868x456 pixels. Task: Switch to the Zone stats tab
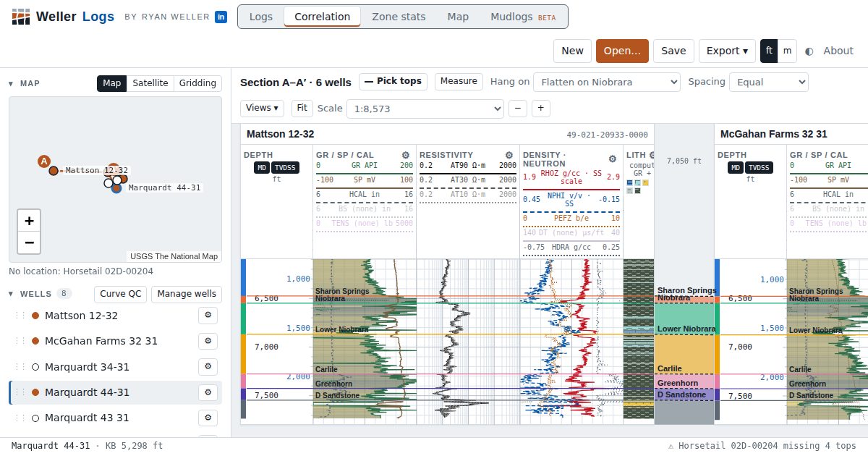399,17
